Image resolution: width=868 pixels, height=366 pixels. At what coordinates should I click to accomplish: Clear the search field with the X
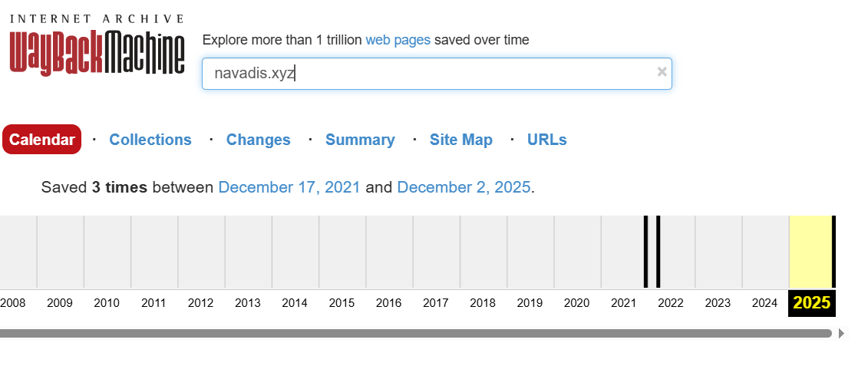click(662, 72)
